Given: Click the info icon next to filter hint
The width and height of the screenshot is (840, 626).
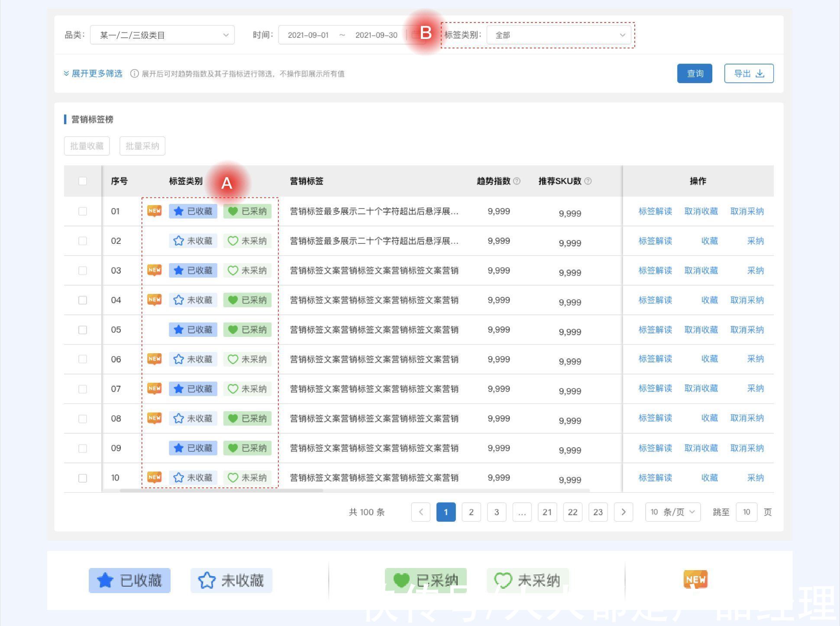Looking at the screenshot, I should [x=135, y=74].
